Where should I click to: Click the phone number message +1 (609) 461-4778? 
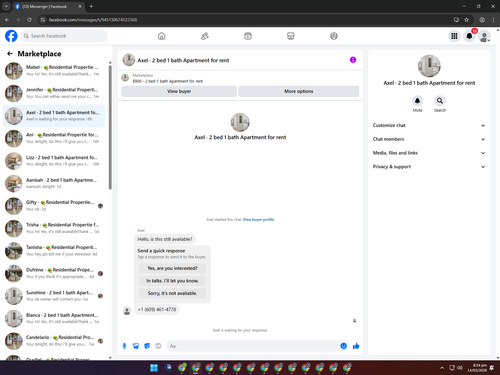coord(157,309)
